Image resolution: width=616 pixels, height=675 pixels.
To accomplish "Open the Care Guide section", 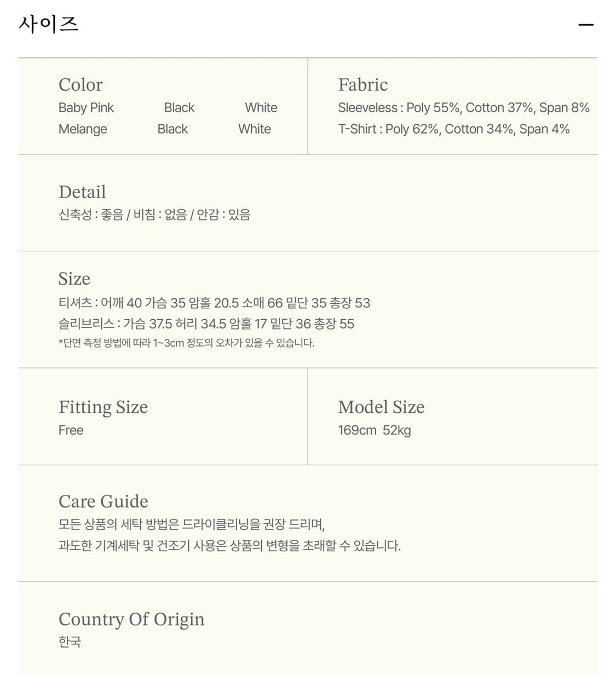I will pos(103,501).
